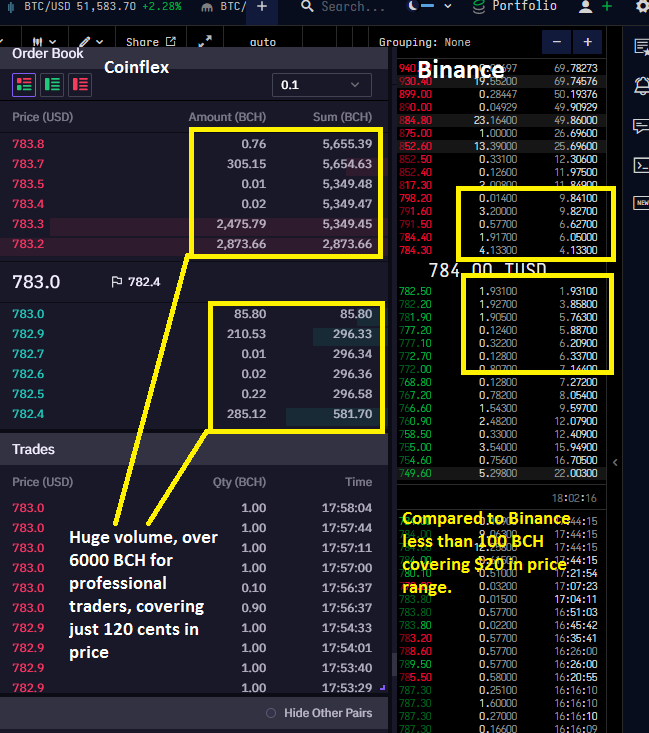Open the BTC/USD 51,583.70 ticker tab
This screenshot has width=649, height=733.
[x=95, y=7]
